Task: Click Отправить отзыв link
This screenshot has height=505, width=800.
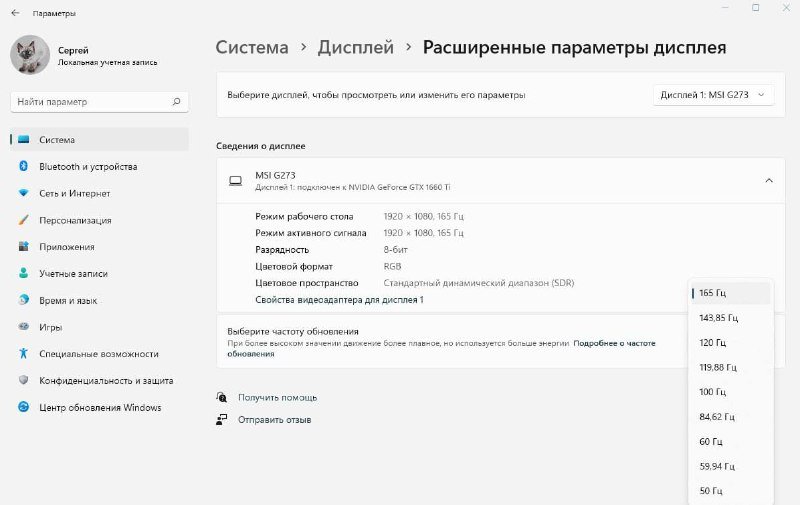Action: tap(274, 420)
